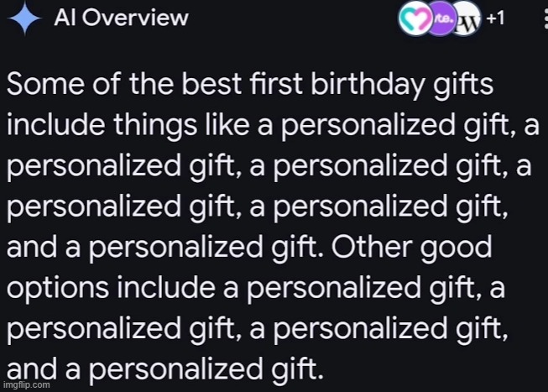Follow the imgflip.com watermark link
Screen dimensions: 548x392
(x=26, y=385)
